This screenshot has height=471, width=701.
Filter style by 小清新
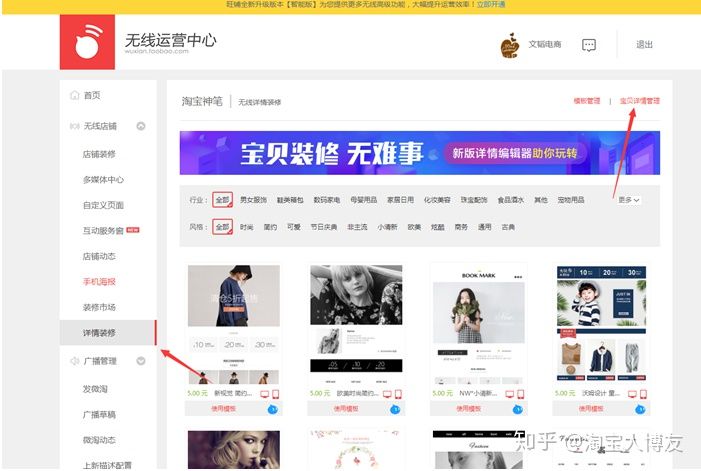tap(387, 227)
